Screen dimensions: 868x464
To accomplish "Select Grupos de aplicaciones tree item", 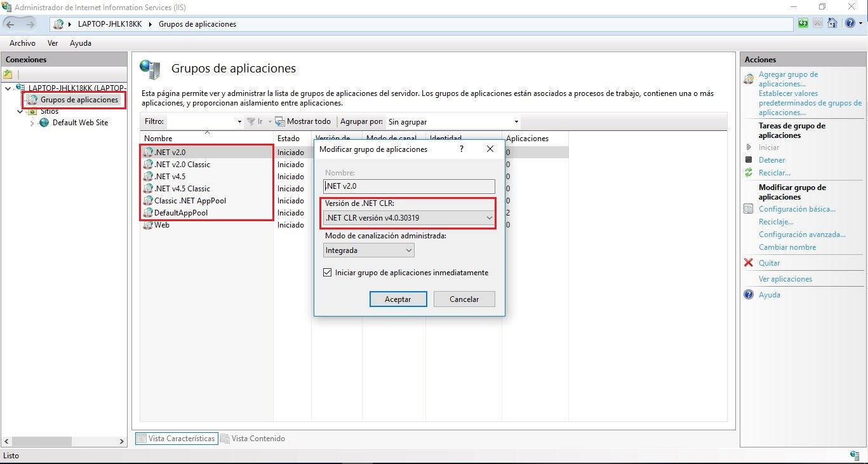I will (79, 100).
